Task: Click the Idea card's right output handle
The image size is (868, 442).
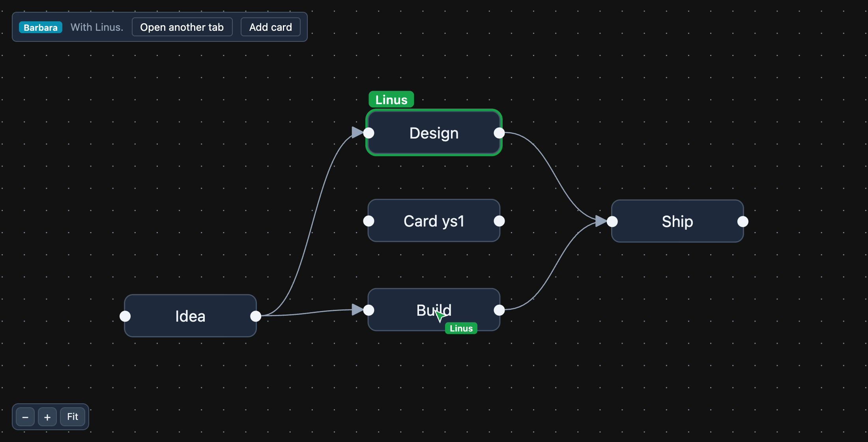Action: click(256, 316)
